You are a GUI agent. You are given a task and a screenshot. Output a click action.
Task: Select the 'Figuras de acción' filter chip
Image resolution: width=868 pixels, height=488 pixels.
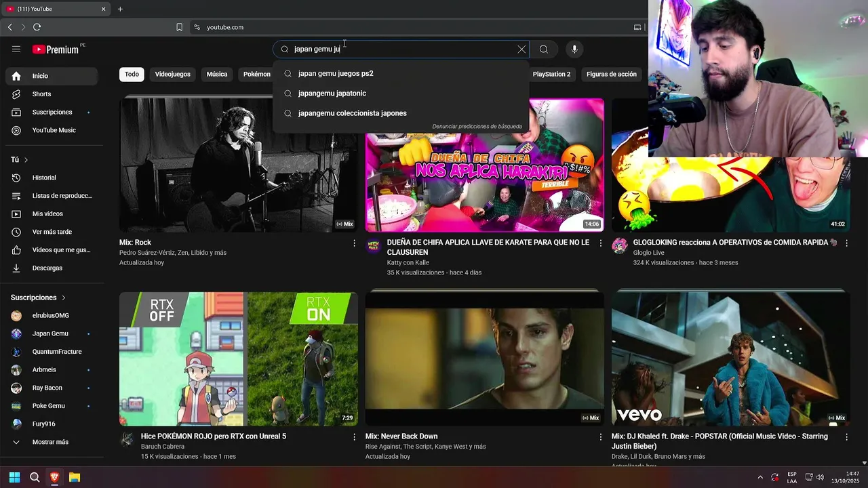click(x=612, y=74)
